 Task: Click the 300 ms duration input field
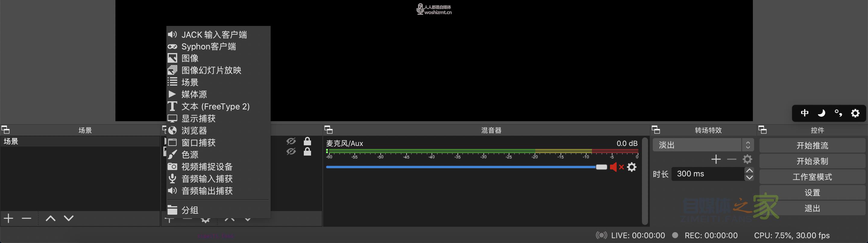708,174
